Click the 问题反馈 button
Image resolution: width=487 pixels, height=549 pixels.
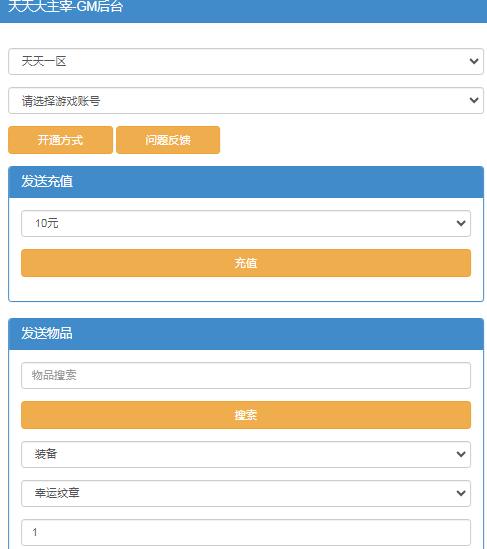[168, 140]
